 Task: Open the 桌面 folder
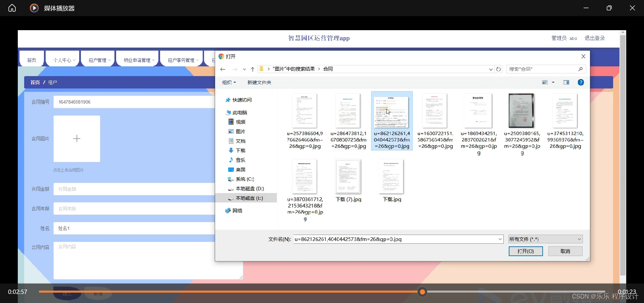click(237, 170)
